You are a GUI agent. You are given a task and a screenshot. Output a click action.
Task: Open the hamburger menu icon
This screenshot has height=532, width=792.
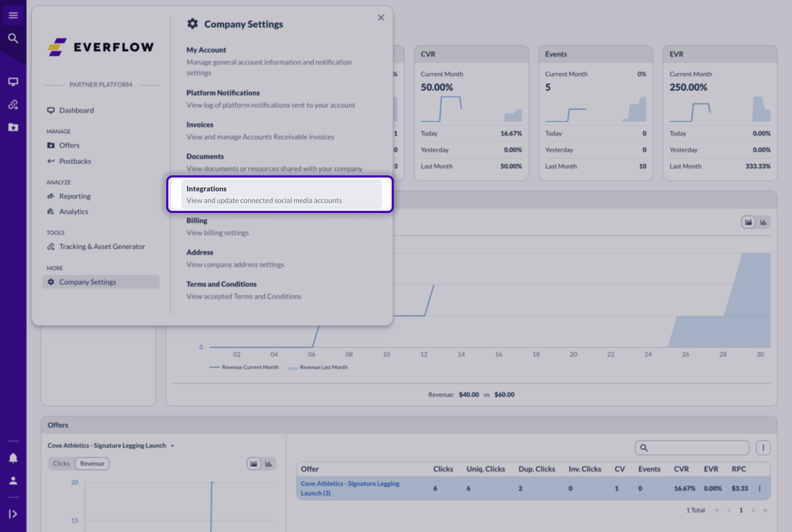click(x=13, y=15)
